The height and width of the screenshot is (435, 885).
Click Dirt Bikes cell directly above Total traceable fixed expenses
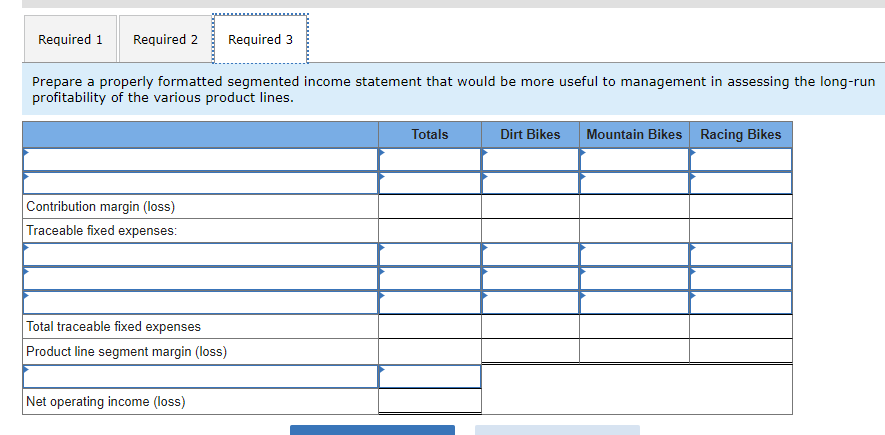click(x=531, y=302)
